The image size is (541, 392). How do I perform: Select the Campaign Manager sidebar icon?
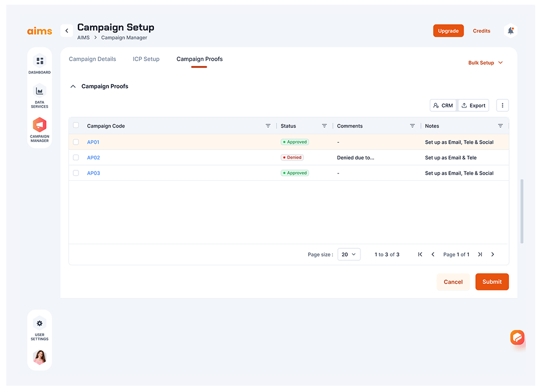39,125
